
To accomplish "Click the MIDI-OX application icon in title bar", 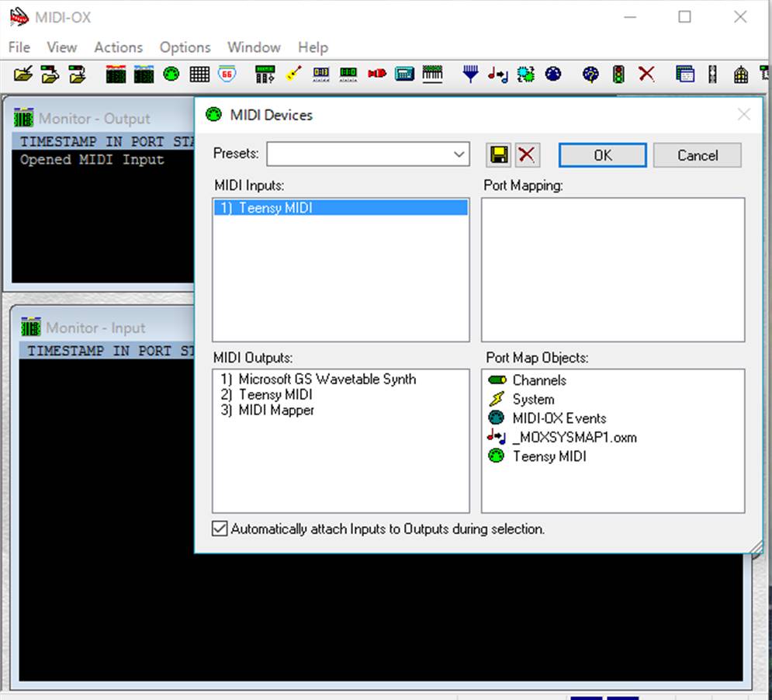I will coord(19,17).
